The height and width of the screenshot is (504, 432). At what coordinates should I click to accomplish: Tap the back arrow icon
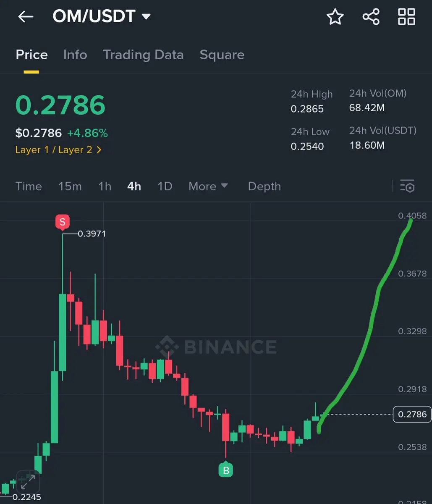(x=26, y=17)
